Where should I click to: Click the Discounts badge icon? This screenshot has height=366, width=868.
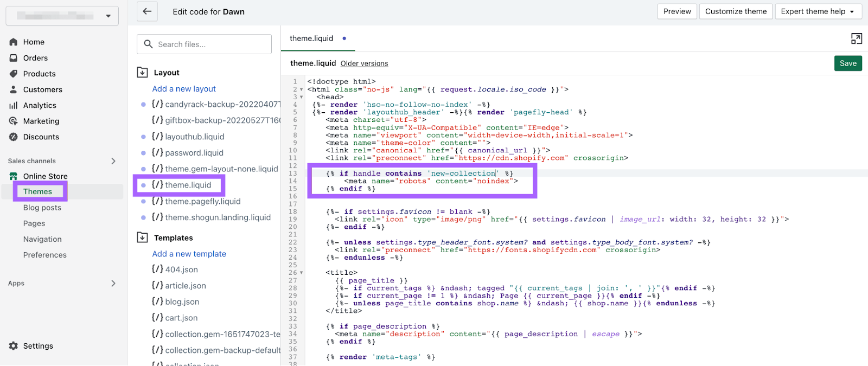click(x=14, y=137)
